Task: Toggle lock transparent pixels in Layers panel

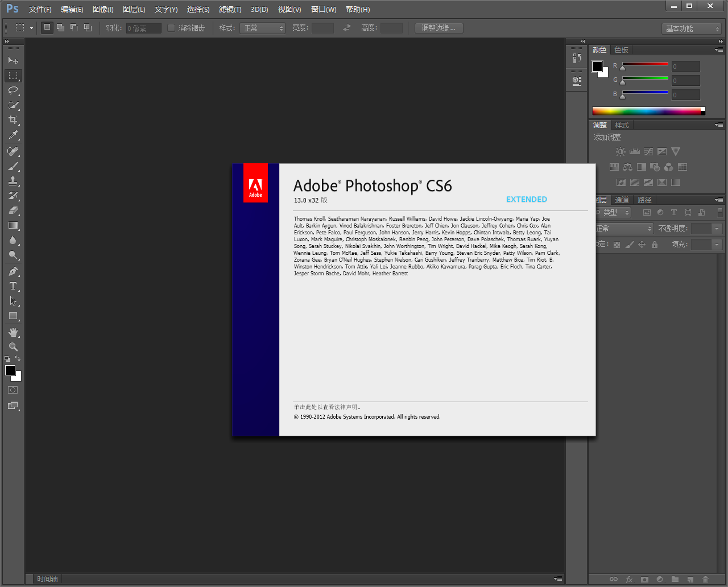Action: [617, 245]
